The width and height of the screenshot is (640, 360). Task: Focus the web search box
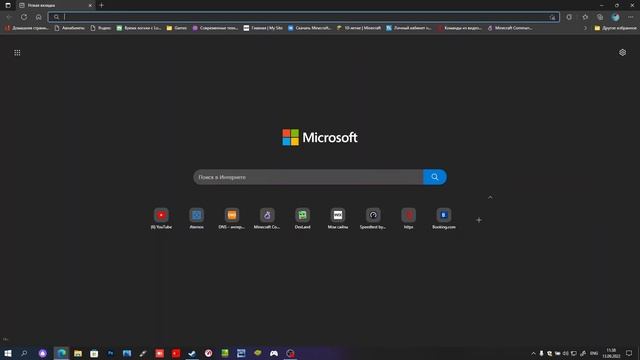(308, 177)
